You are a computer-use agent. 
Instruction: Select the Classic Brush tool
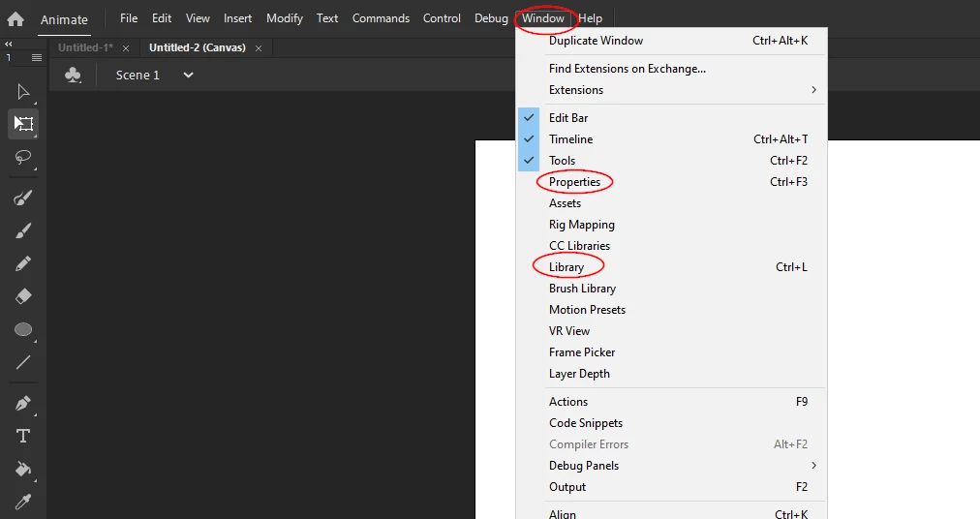click(x=23, y=230)
